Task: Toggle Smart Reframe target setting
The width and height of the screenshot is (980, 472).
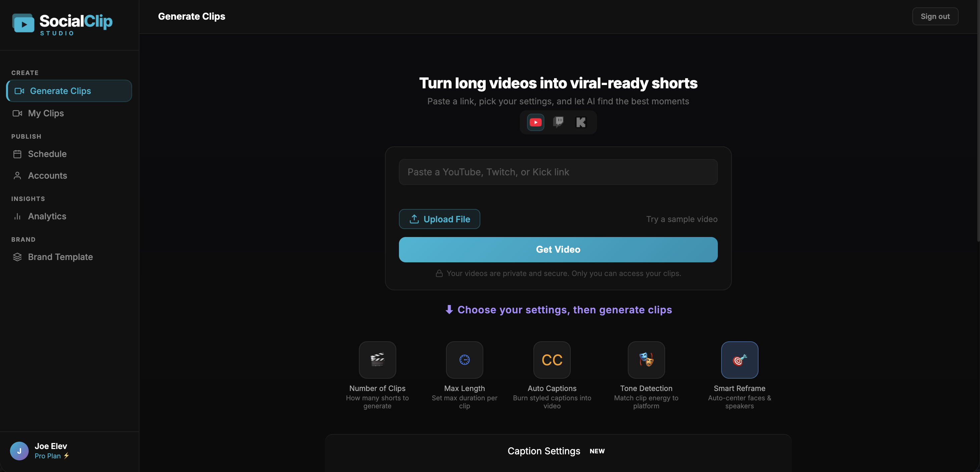Action: click(x=740, y=360)
